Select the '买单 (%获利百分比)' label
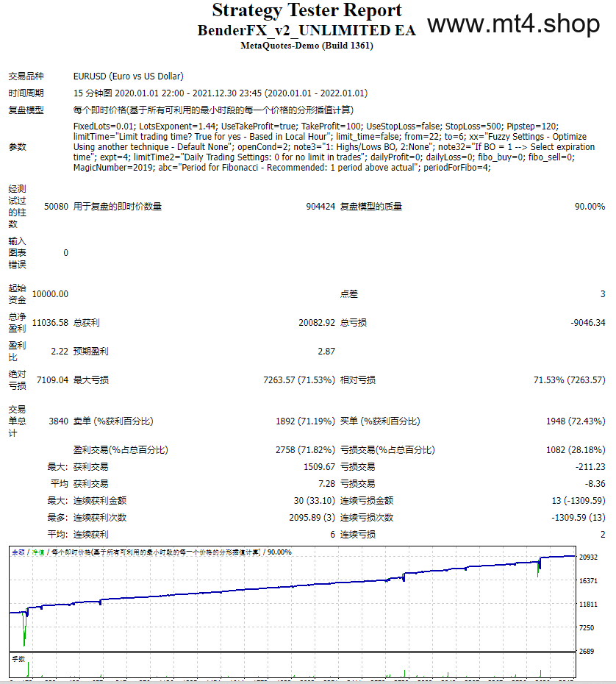Image resolution: width=616 pixels, height=684 pixels. 380,421
